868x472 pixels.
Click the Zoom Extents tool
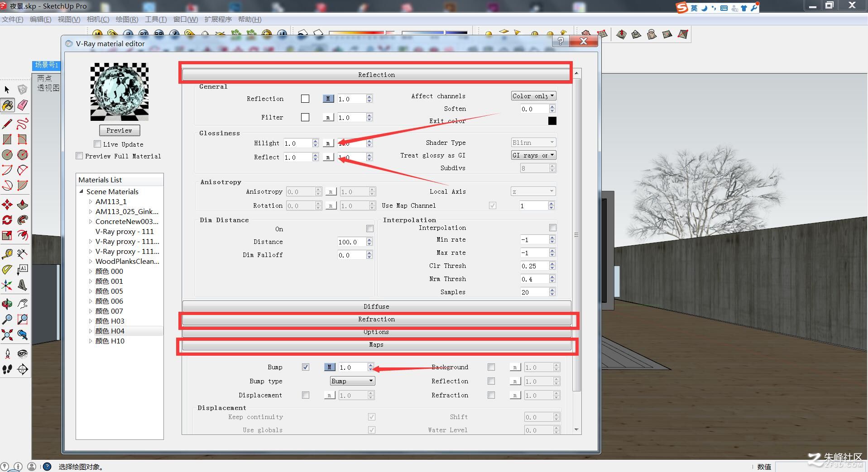[7, 335]
